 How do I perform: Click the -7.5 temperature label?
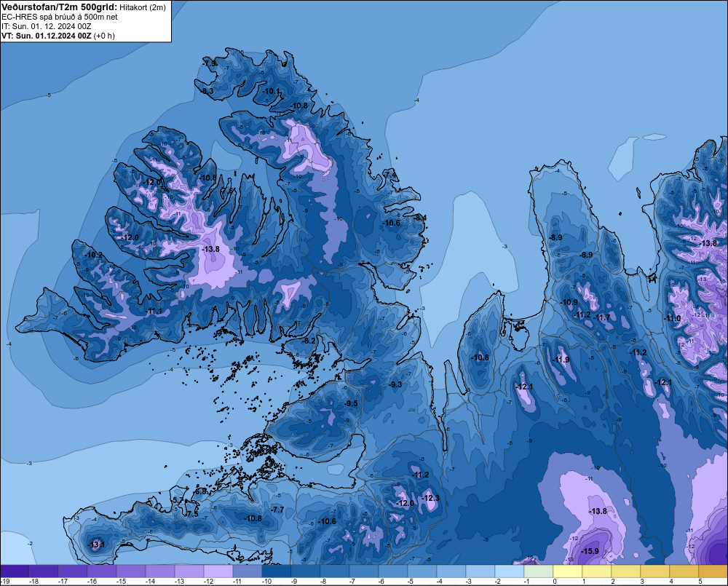click(x=192, y=514)
